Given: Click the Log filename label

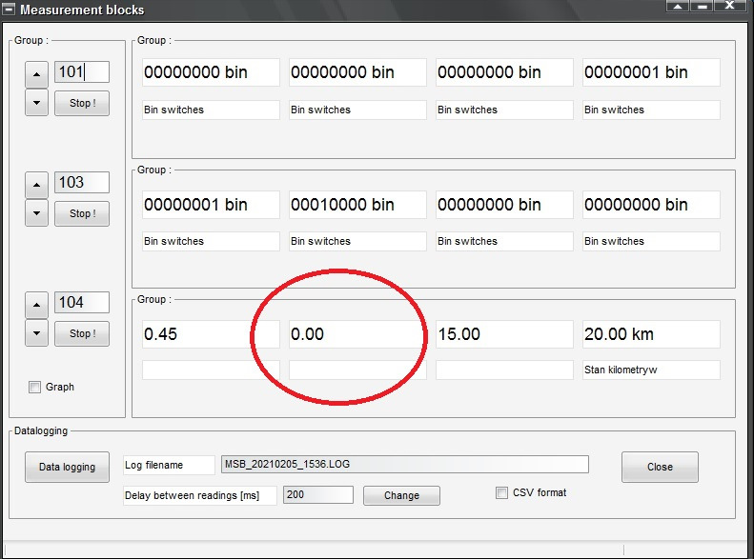Looking at the screenshot, I should click(169, 465).
